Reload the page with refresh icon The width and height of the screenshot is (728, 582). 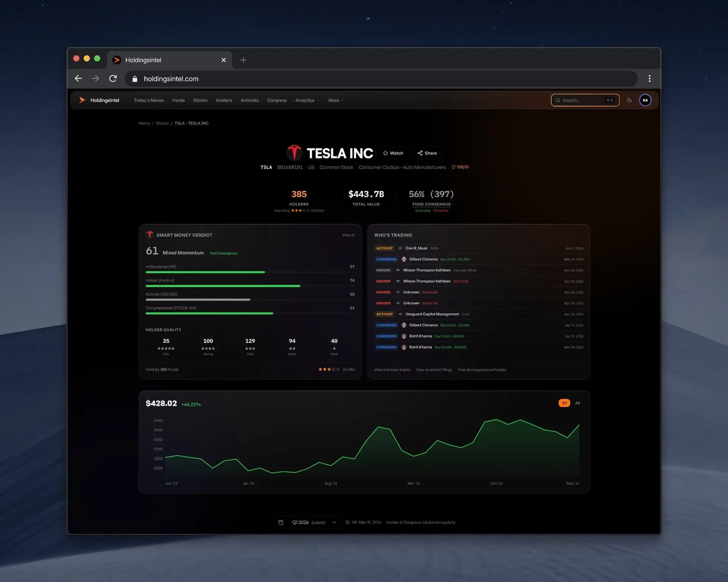[113, 78]
